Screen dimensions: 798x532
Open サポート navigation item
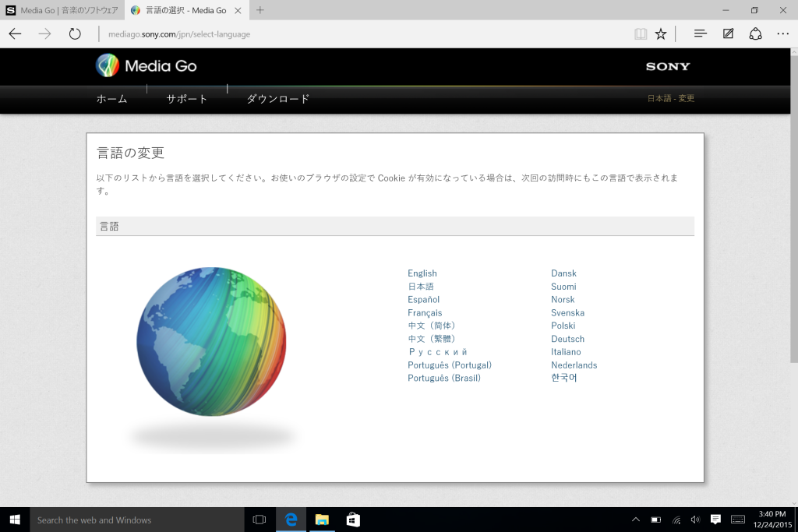[187, 99]
